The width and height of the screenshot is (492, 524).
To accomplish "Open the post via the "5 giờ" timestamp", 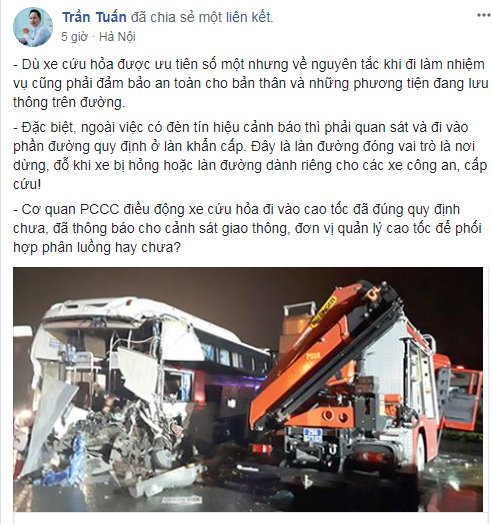I will pyautogui.click(x=74, y=37).
